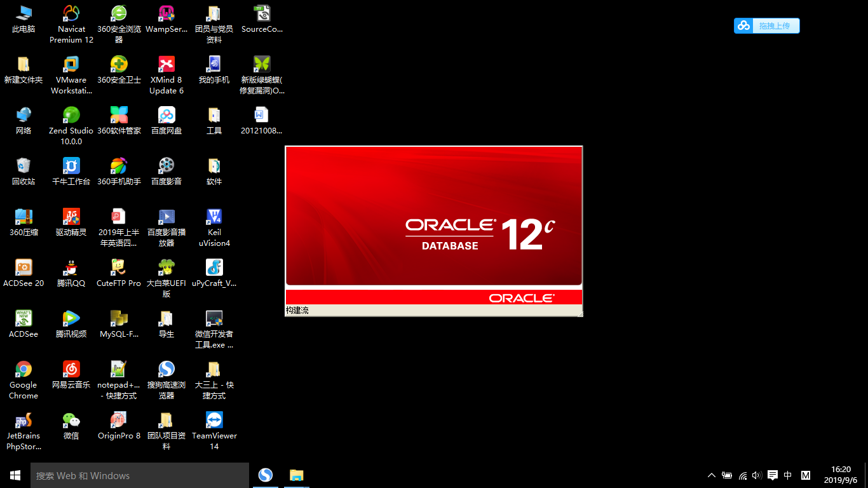The image size is (868, 488).
Task: Launch 360安全卫士 from the desktop
Action: (119, 70)
